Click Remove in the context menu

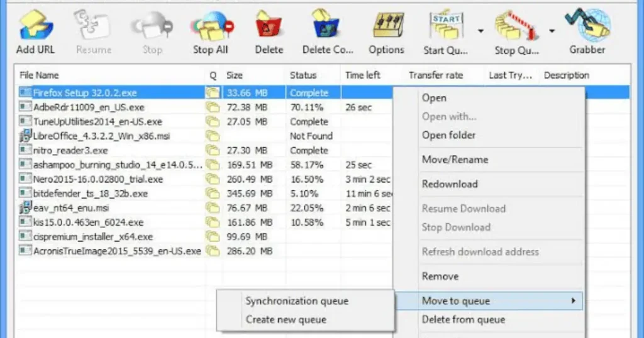440,276
